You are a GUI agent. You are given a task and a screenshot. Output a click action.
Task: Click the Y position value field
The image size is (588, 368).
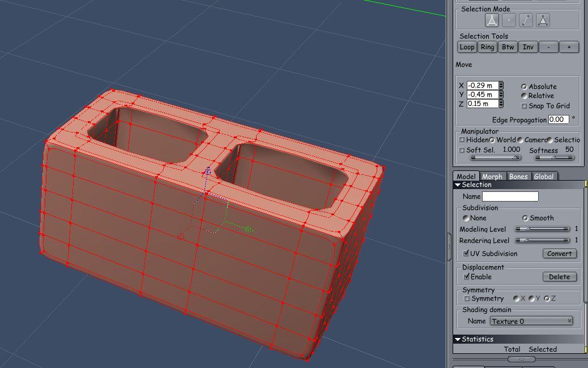click(x=483, y=95)
